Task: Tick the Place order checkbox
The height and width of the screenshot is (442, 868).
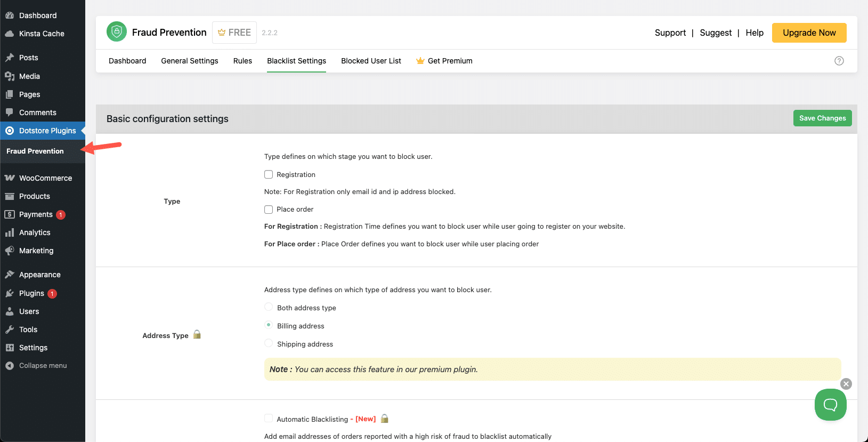Action: (x=269, y=210)
